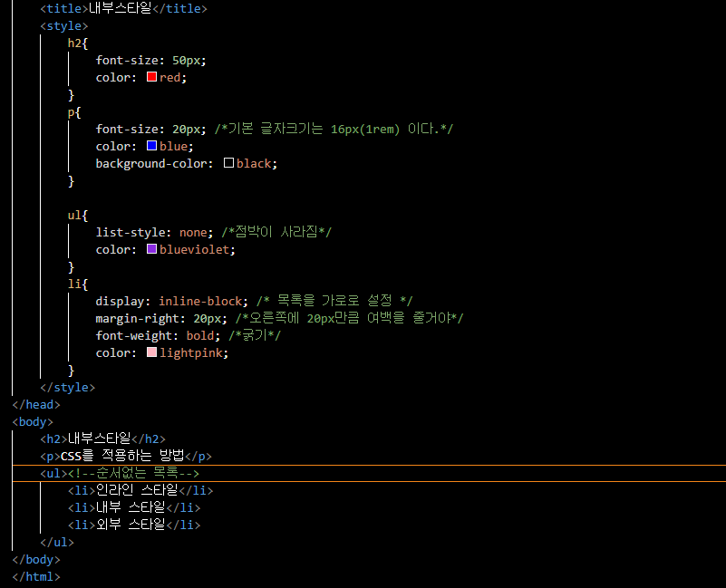Open the red color swatch picker
Viewport: 726px width, 588px height.
pos(151,77)
